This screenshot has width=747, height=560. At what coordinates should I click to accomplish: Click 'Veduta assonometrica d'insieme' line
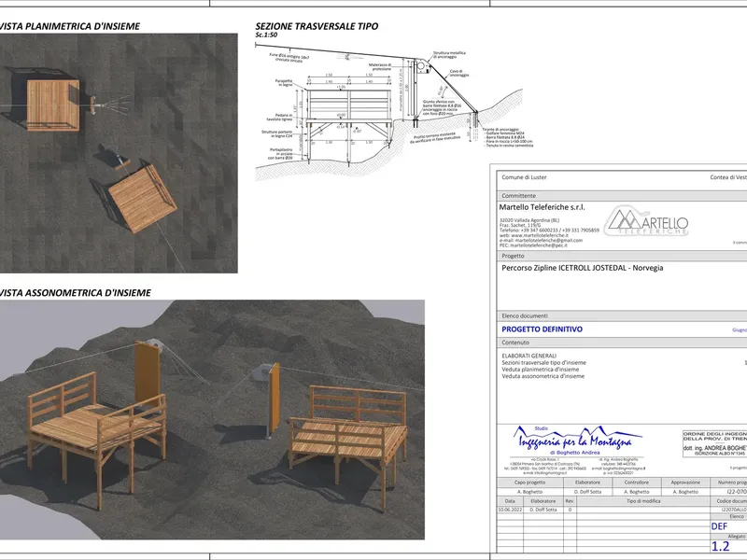tap(543, 376)
